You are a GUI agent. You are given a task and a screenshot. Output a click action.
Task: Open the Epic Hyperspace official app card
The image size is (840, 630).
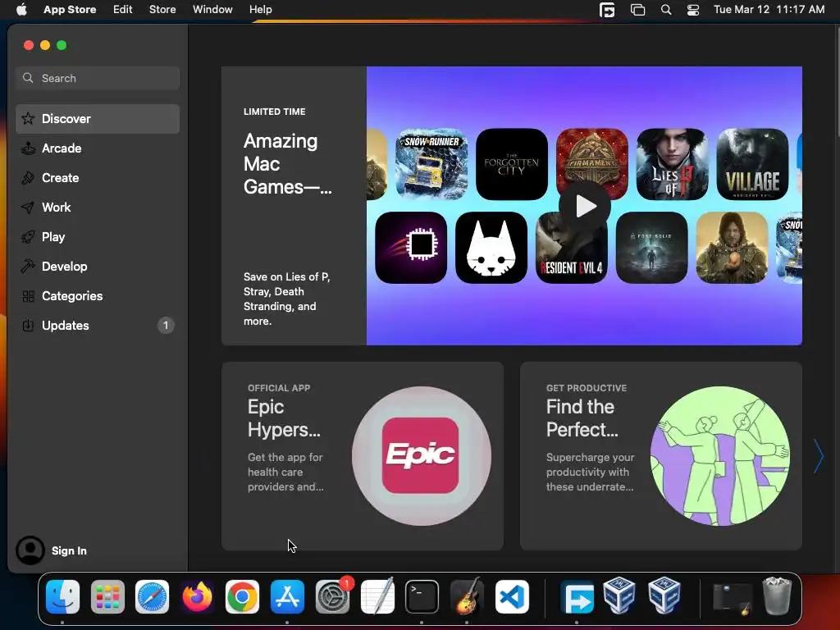tap(362, 456)
